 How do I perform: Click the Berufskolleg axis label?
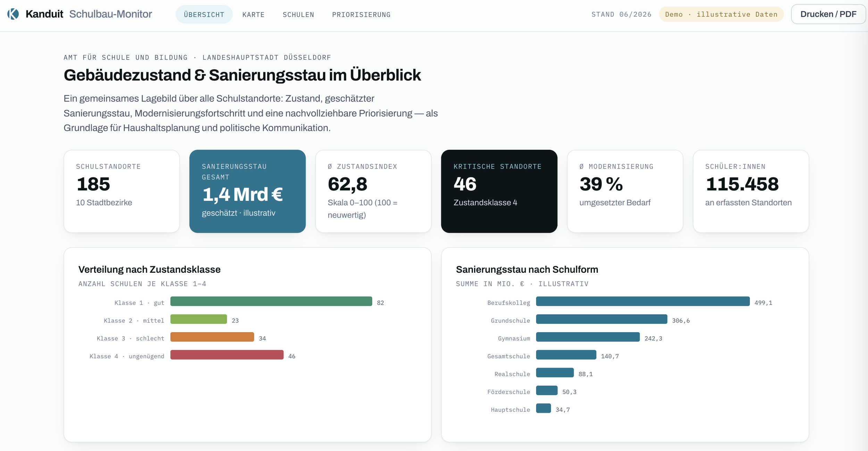point(509,303)
